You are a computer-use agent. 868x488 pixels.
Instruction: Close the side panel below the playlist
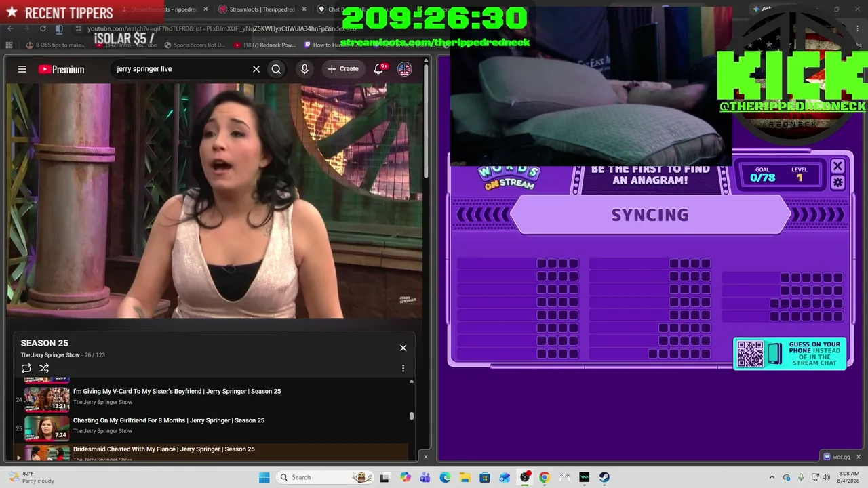tap(426, 457)
